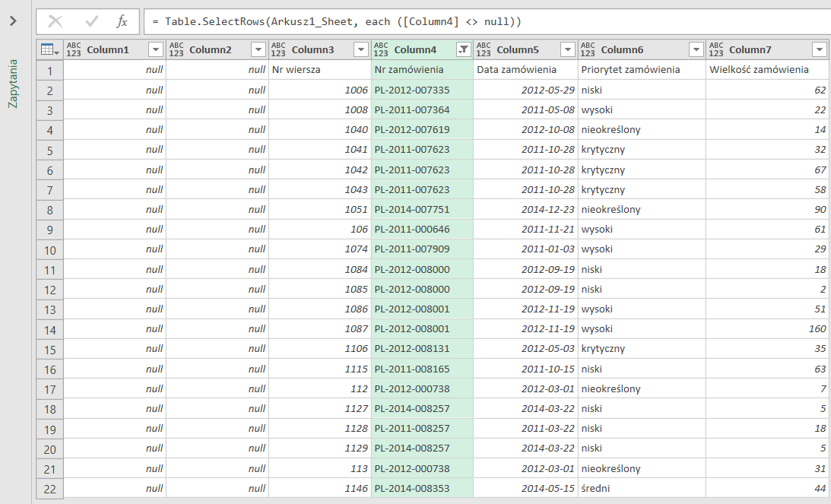Open the Column6 filter dropdown
This screenshot has width=831, height=504.
(696, 49)
